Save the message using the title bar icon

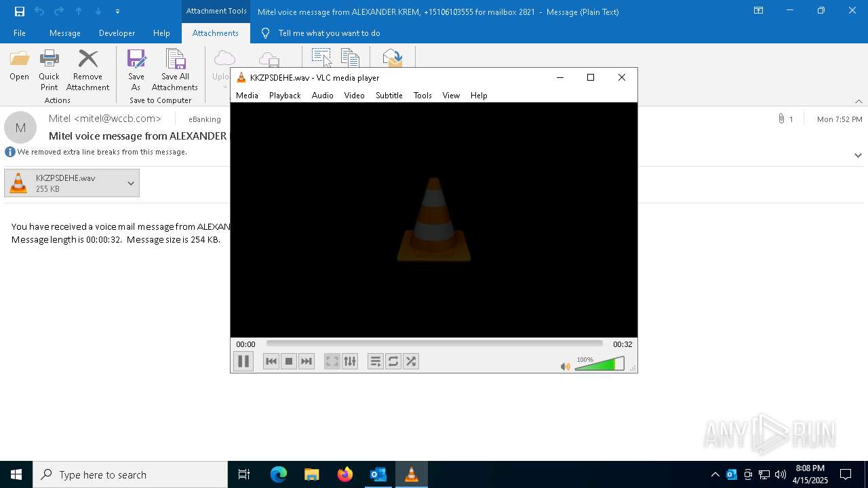coord(20,12)
